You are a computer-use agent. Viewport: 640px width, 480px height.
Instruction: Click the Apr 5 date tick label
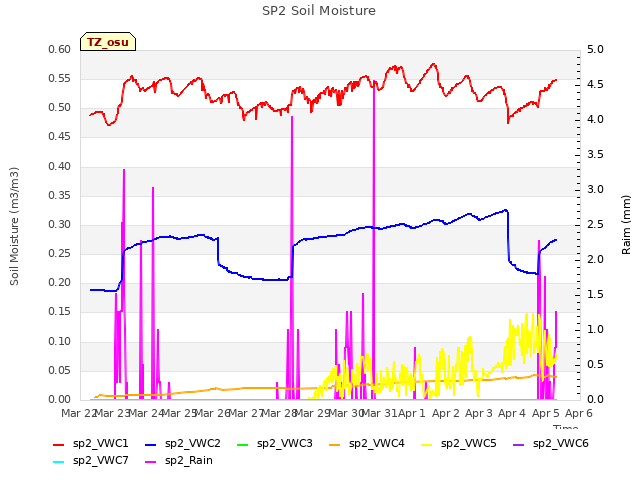546,413
